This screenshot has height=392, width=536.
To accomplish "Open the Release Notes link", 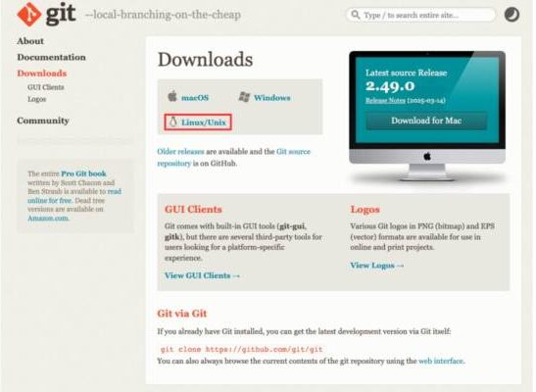I will point(385,101).
